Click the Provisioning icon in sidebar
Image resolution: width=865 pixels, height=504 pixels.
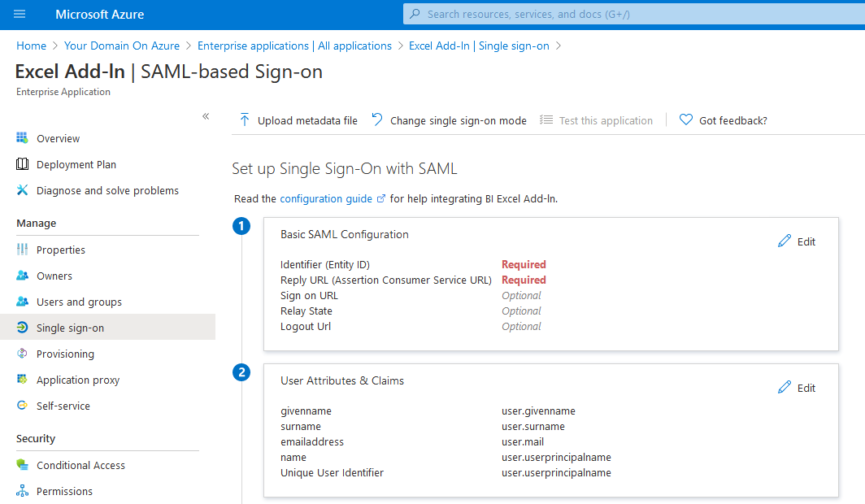click(23, 354)
